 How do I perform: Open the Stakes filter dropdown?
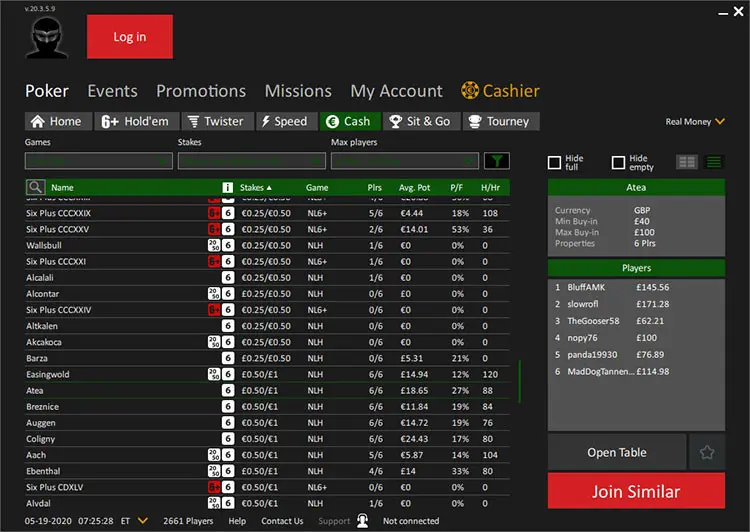pos(251,161)
